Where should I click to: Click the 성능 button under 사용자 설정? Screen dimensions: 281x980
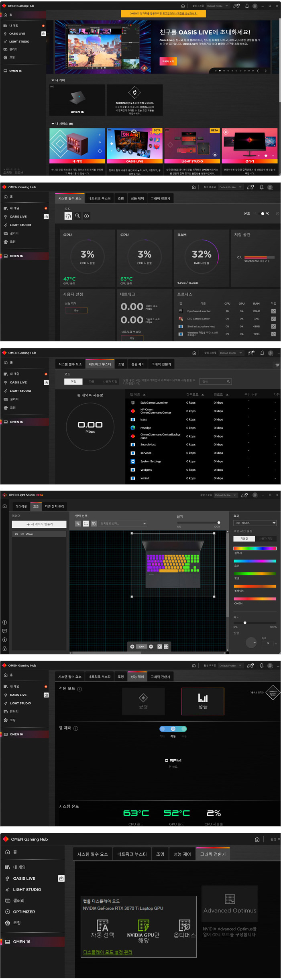(x=76, y=311)
